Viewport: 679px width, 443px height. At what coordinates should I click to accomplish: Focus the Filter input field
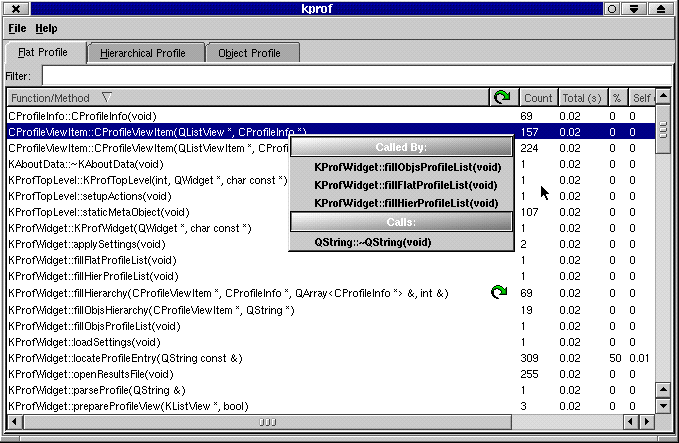[356, 76]
